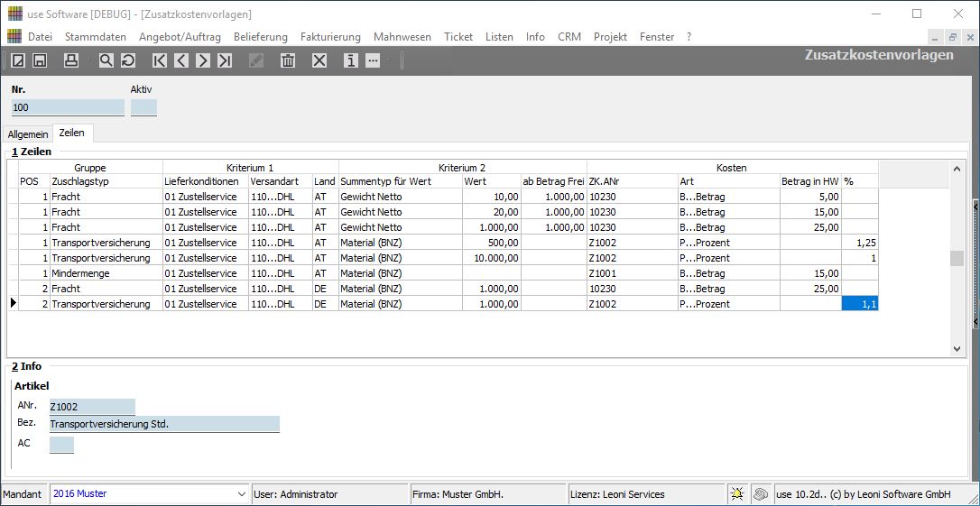Click the empty AC field
The width and height of the screenshot is (980, 506).
coord(61,445)
